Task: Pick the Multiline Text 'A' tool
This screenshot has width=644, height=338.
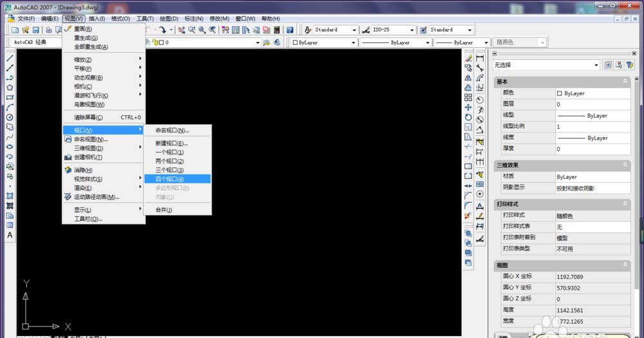Action: click(10, 235)
